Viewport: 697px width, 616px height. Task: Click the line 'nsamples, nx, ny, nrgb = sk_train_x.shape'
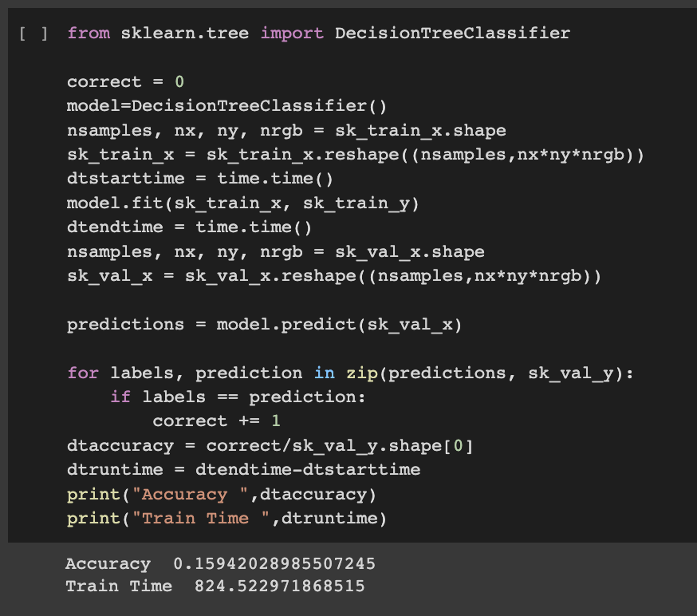point(287,131)
